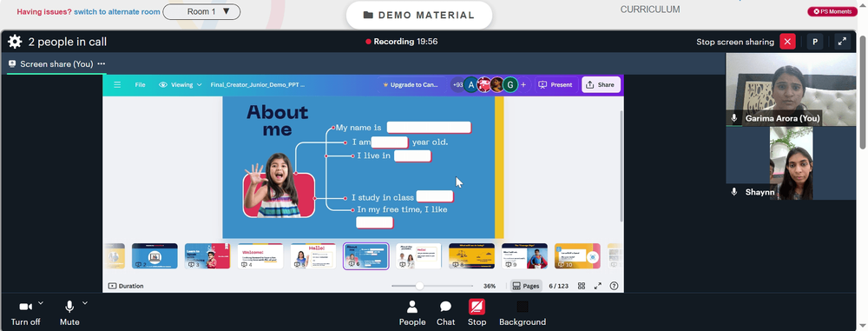Click the Duration button
The image size is (868, 331).
[x=126, y=286]
